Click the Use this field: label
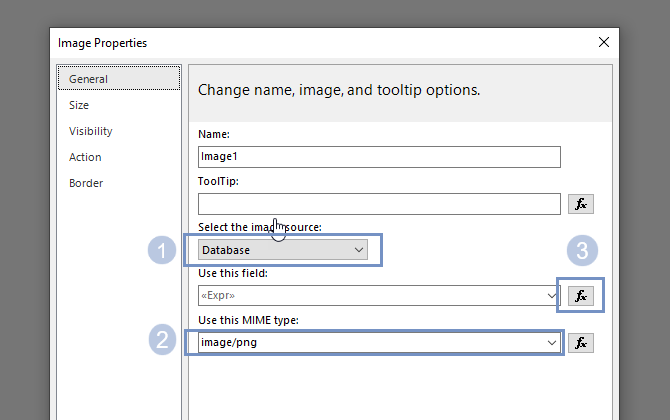Viewport: 670px width, 420px height. point(233,273)
